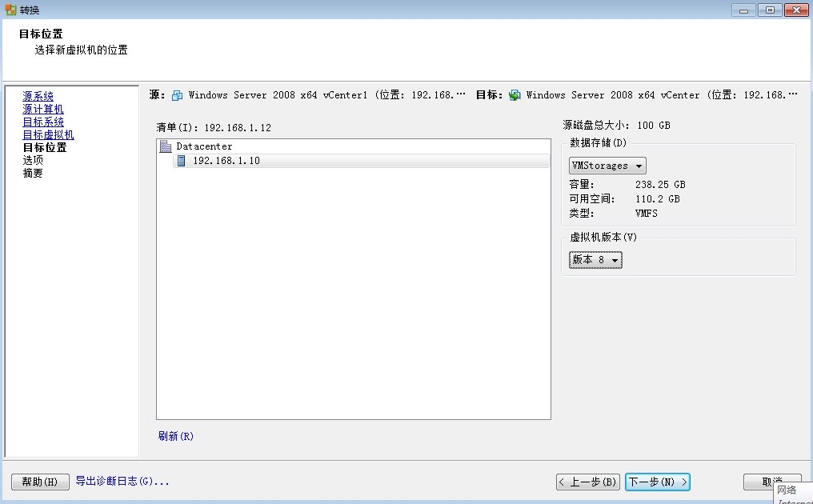Click the Converter app icon in title bar

tap(10, 10)
